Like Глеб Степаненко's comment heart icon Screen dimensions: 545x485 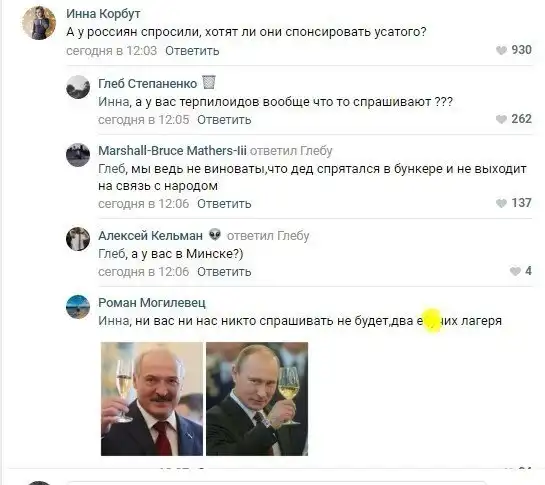point(501,119)
